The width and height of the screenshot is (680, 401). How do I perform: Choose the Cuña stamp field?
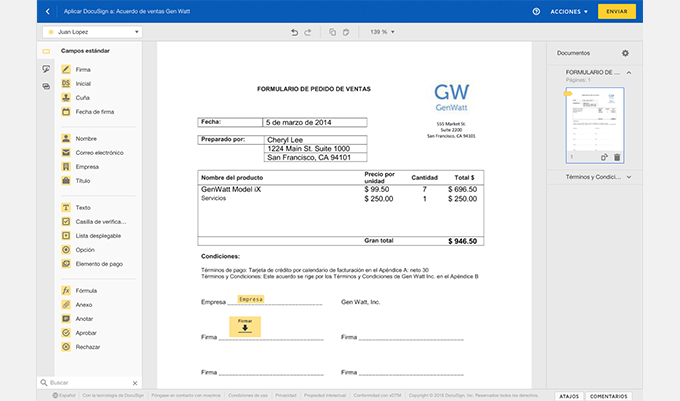coord(82,98)
